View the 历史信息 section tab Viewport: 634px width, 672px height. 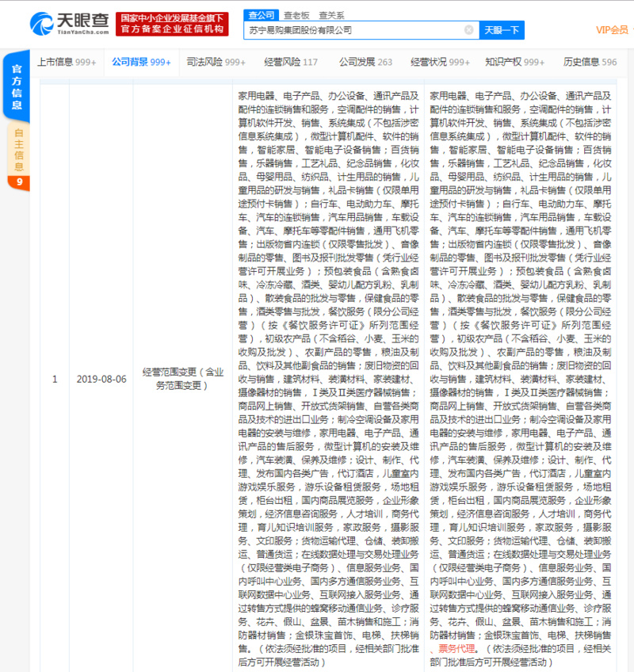[x=590, y=62]
